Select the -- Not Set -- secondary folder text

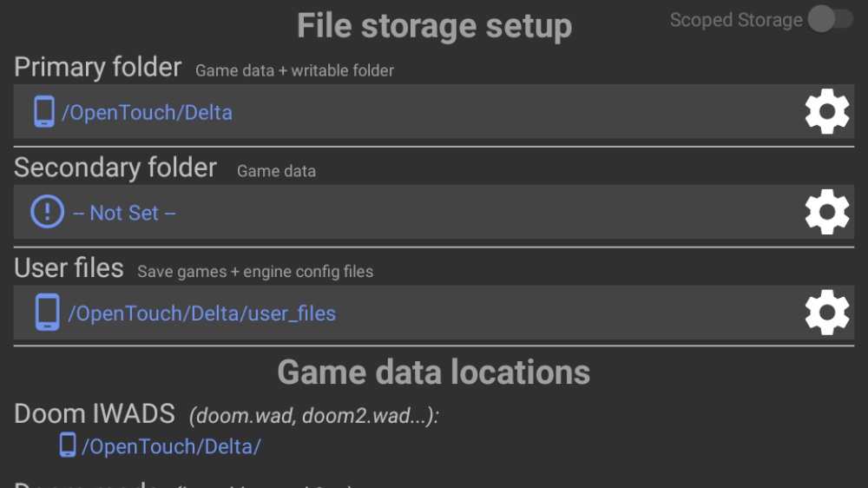(124, 213)
